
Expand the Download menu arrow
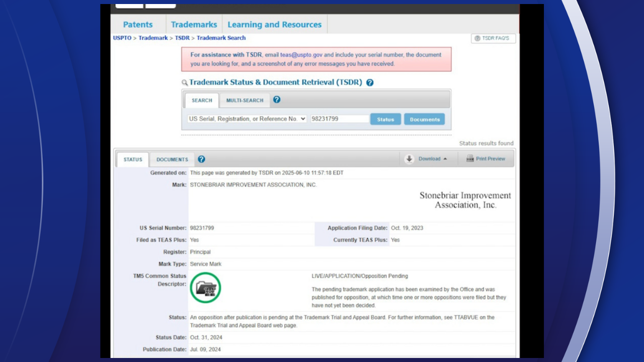click(445, 159)
